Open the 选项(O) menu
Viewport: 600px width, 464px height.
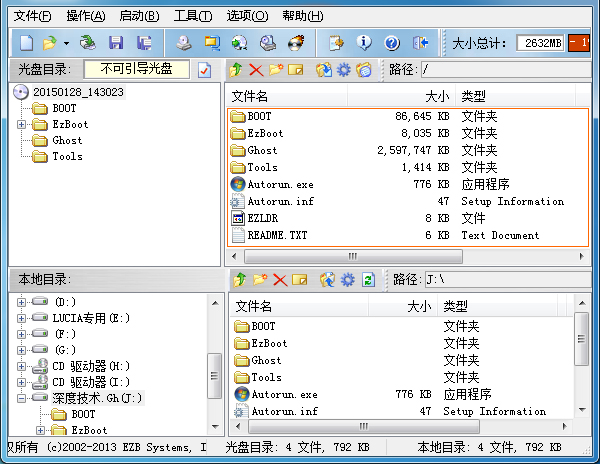(247, 16)
